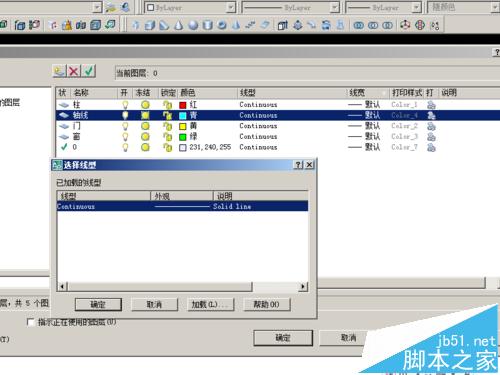Toggle the on/off bulb for layer 0

click(125, 147)
